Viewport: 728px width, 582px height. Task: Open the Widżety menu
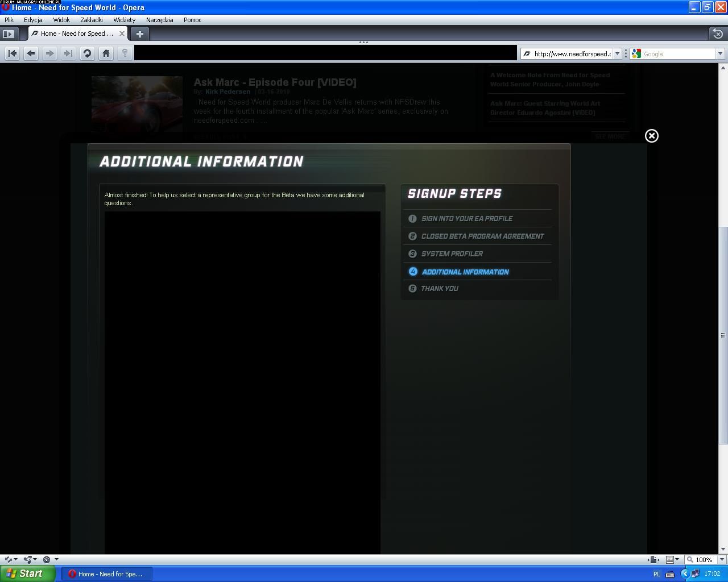pyautogui.click(x=124, y=19)
